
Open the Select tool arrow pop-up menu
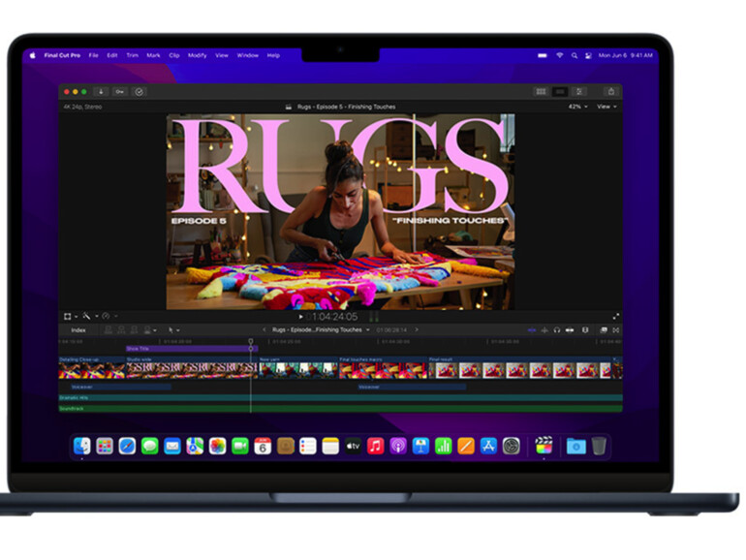(173, 329)
